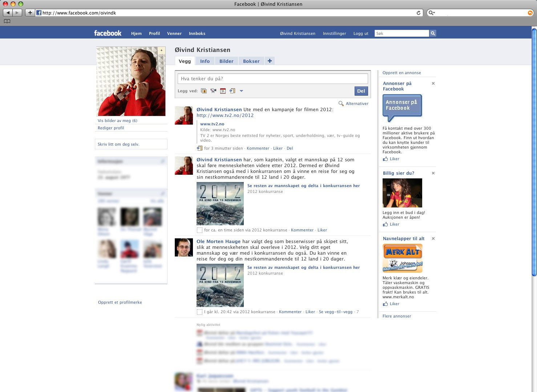This screenshot has width=537, height=392.
Task: Expand more attachment options dropdown arrow
Action: click(x=241, y=91)
